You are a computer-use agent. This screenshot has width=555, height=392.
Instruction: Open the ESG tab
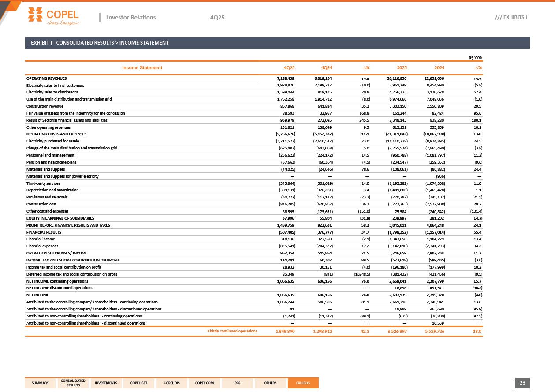(x=237, y=383)
